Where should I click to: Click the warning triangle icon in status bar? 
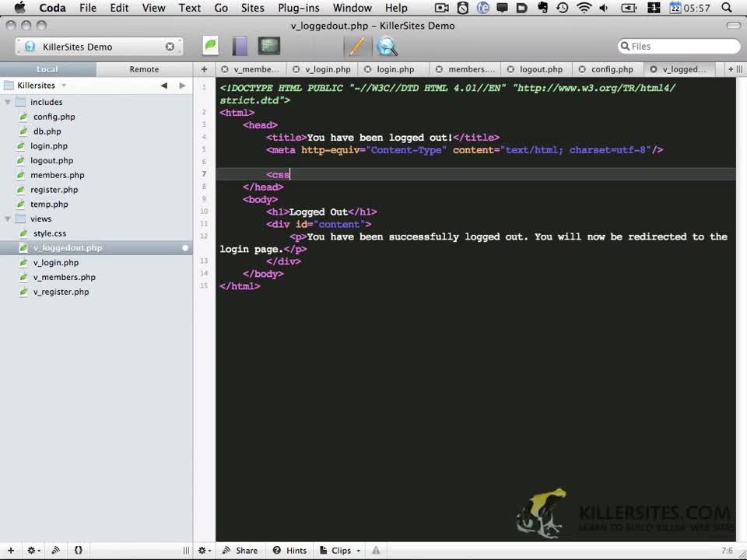pos(376,550)
